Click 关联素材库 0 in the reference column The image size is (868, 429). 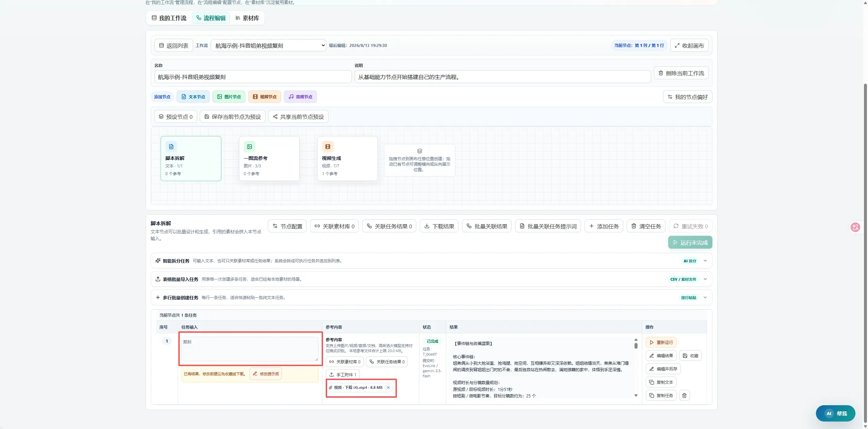pyautogui.click(x=345, y=362)
